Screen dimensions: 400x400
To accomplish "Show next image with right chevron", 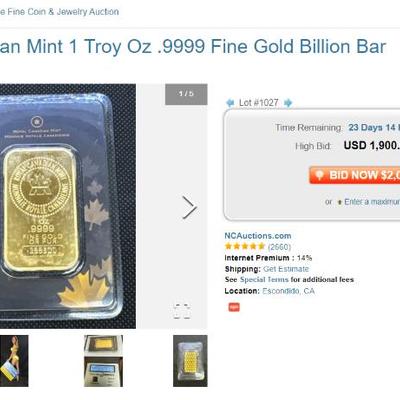I will pos(190,207).
